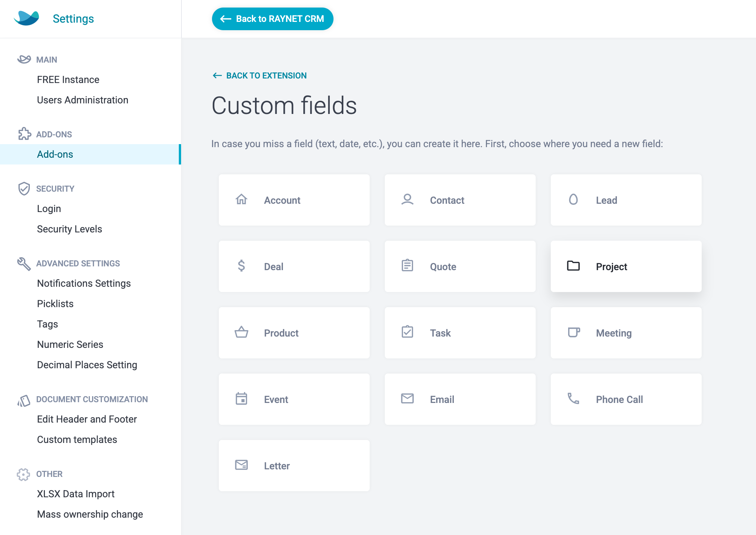Viewport: 756px width, 535px height.
Task: Click the SECURITY section heading
Action: 55,189
